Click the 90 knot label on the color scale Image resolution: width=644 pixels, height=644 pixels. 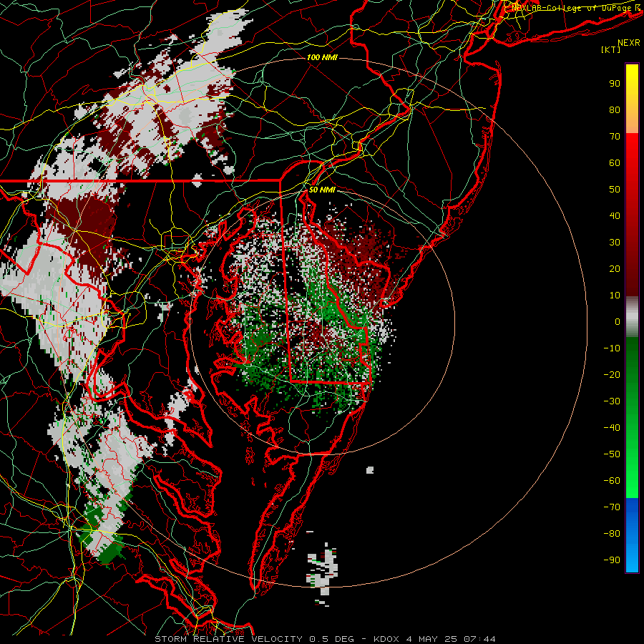615,84
